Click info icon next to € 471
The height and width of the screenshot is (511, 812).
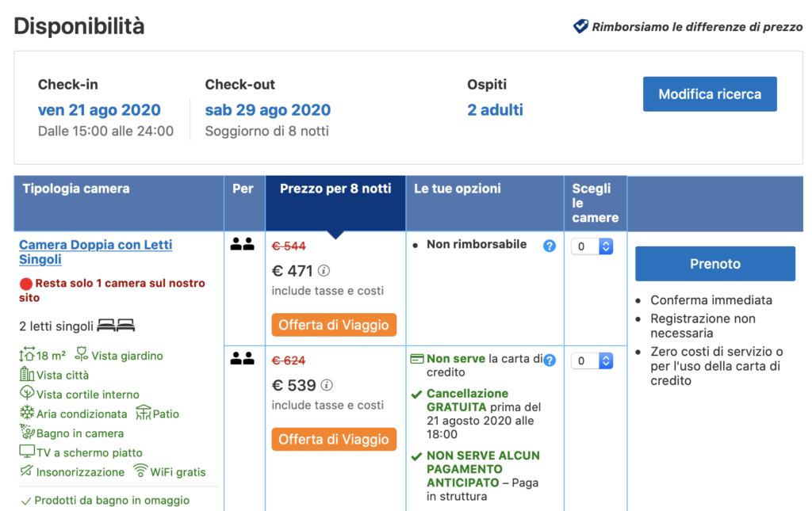click(327, 271)
